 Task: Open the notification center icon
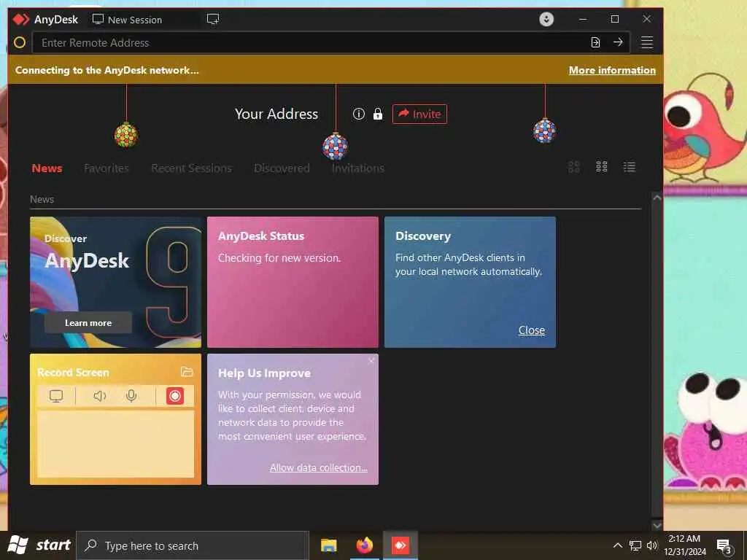[x=724, y=547]
